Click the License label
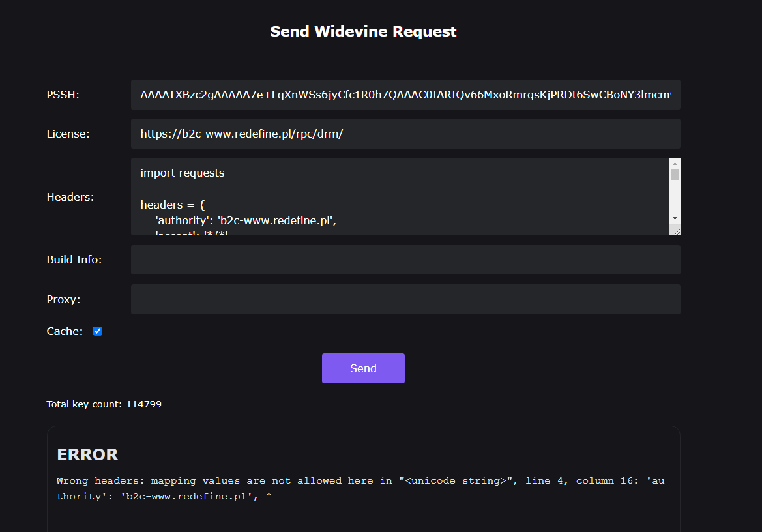 click(x=68, y=134)
